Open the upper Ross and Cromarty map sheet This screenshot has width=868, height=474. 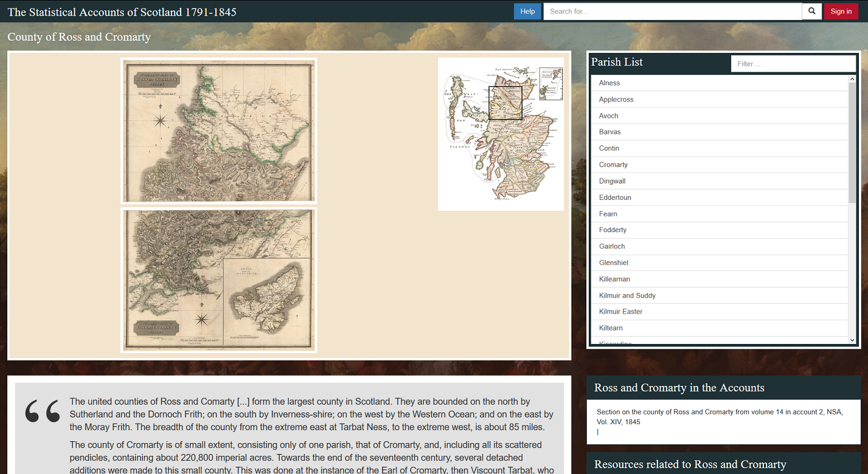pyautogui.click(x=219, y=131)
